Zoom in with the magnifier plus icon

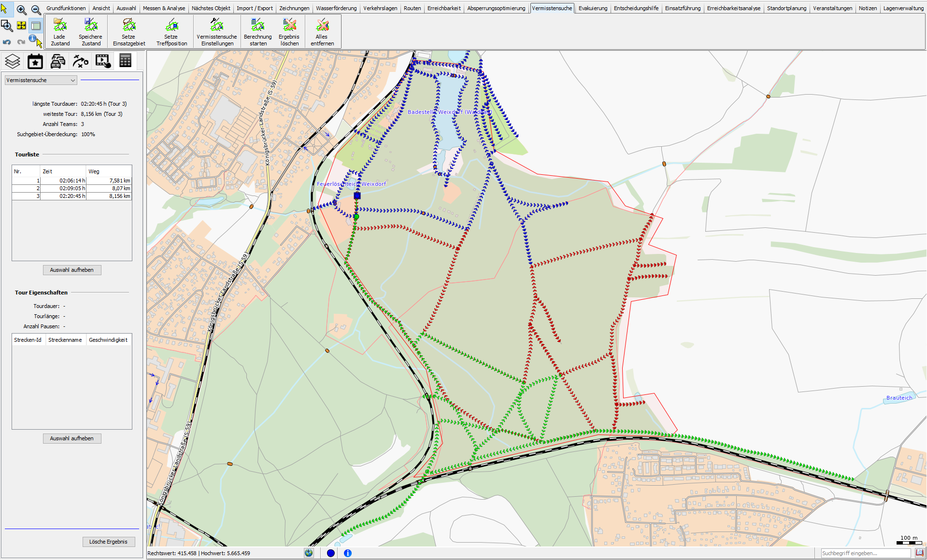pyautogui.click(x=22, y=10)
